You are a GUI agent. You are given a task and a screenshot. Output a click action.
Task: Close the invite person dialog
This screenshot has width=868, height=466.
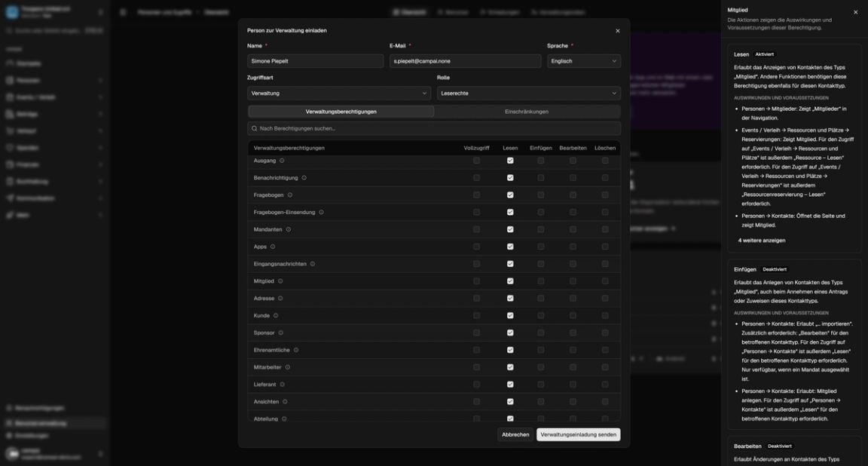(x=618, y=31)
